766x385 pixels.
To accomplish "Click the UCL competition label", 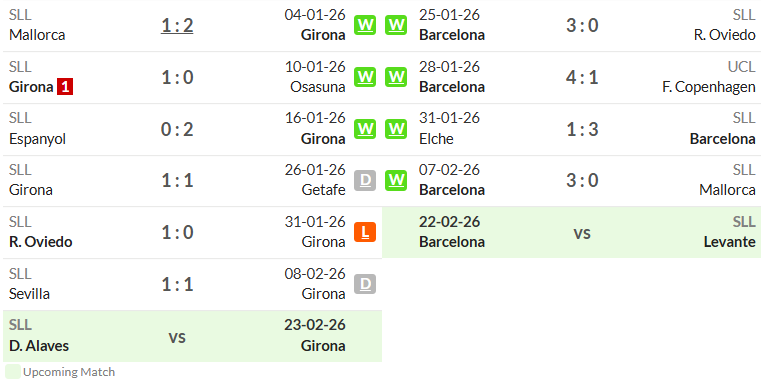I will point(742,66).
